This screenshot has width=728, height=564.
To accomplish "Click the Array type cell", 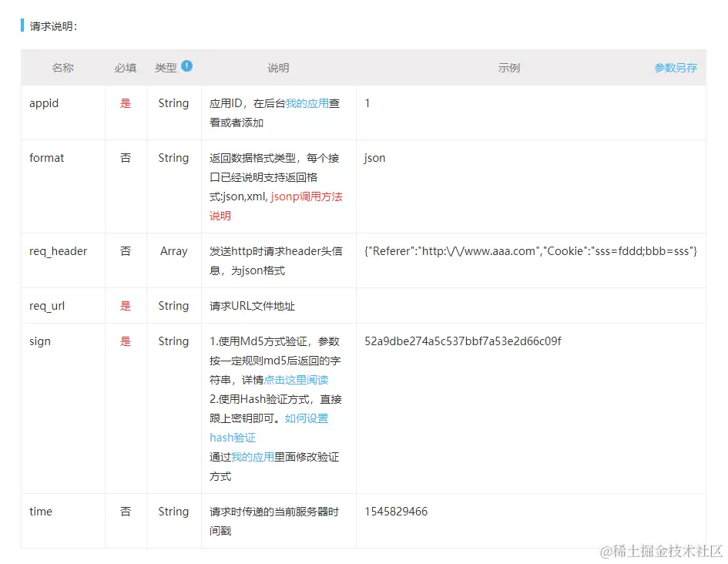I will point(173,251).
